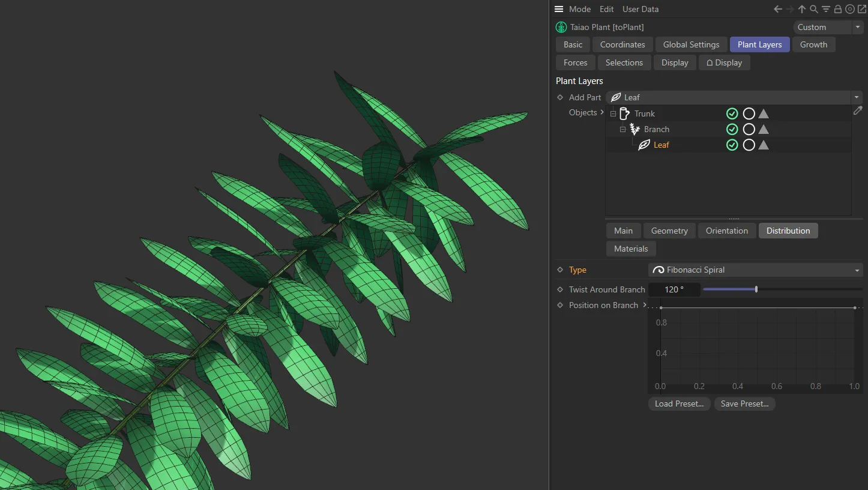This screenshot has width=868, height=490.
Task: Open the search icon in the top toolbar
Action: click(x=814, y=9)
